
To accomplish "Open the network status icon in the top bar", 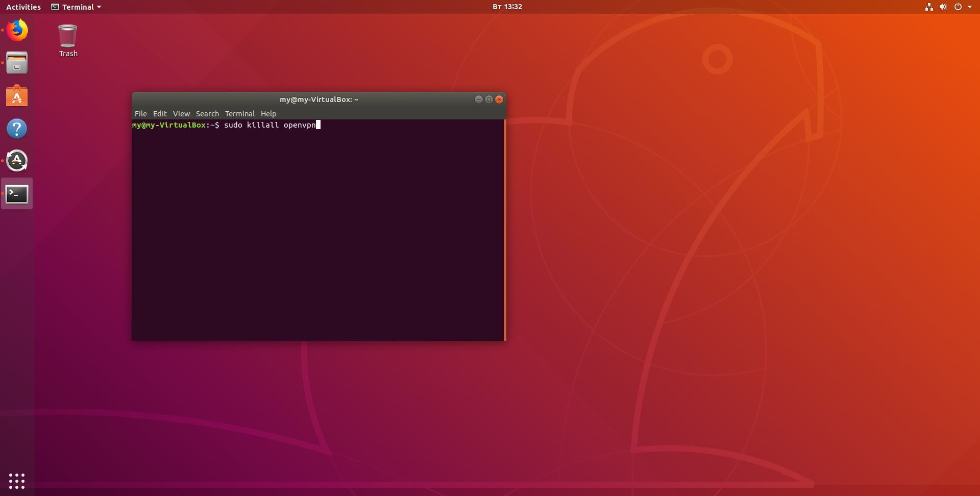I will pos(929,7).
